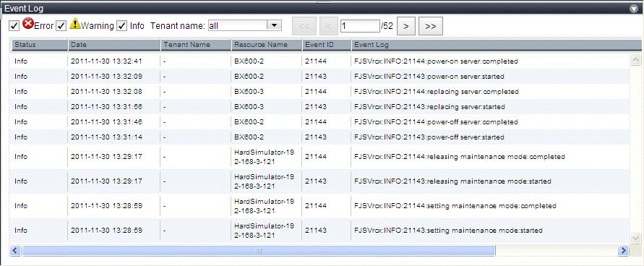
Task: Click BX600-2 in power-on server:completed row
Action: (x=249, y=61)
